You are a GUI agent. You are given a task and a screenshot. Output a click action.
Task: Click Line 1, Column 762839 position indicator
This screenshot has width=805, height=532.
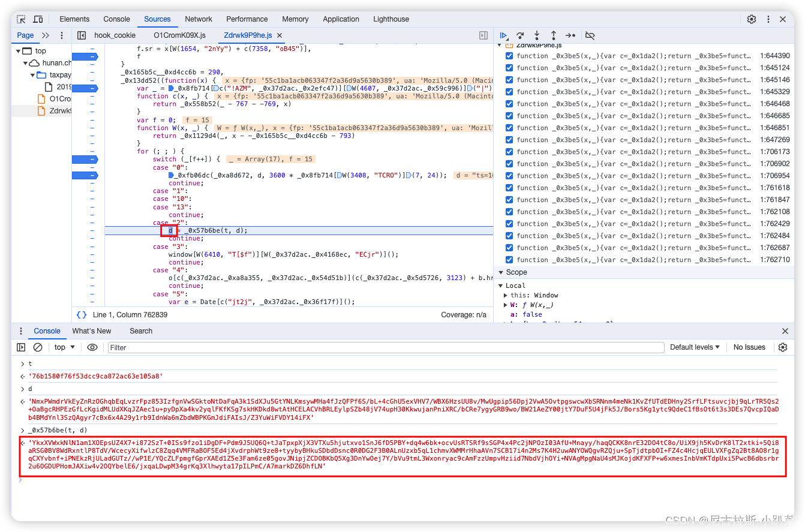tap(130, 315)
